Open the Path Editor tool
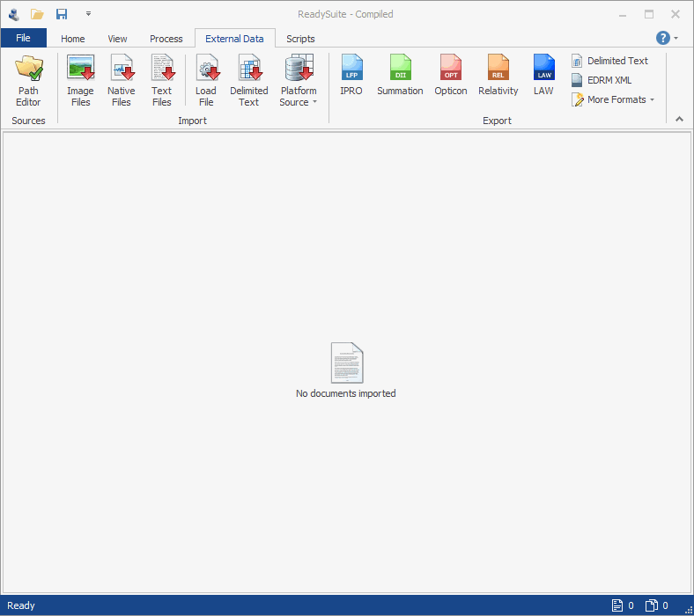The width and height of the screenshot is (694, 616). pyautogui.click(x=28, y=80)
